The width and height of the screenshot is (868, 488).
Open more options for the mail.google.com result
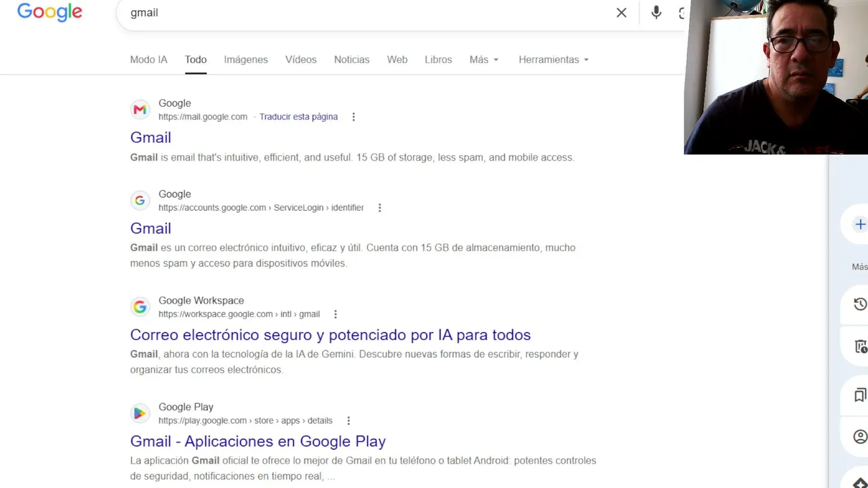tap(353, 117)
